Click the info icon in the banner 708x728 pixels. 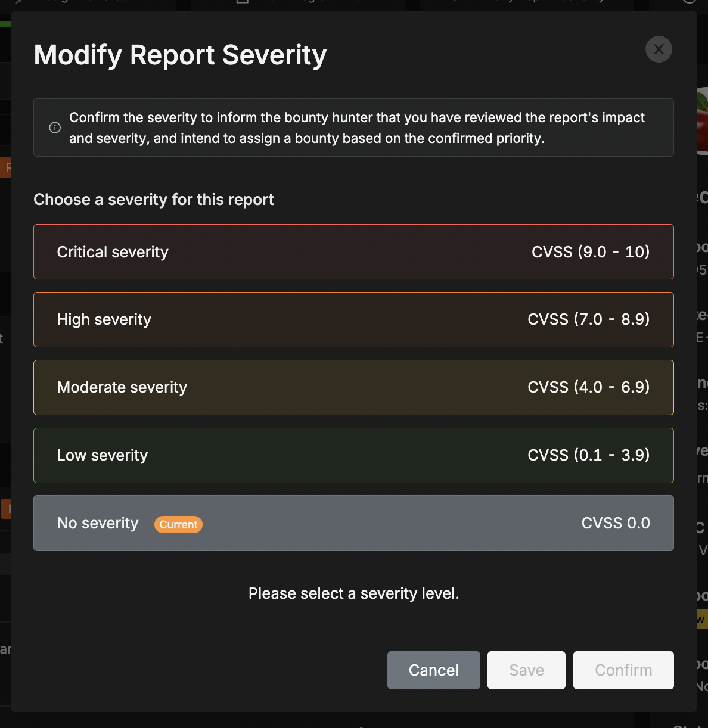tap(55, 127)
